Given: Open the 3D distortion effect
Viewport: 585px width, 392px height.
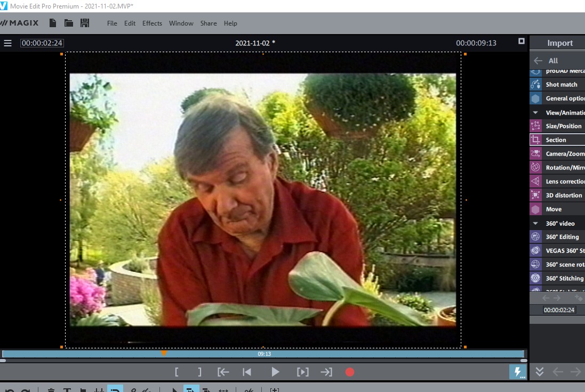Looking at the screenshot, I should (557, 195).
